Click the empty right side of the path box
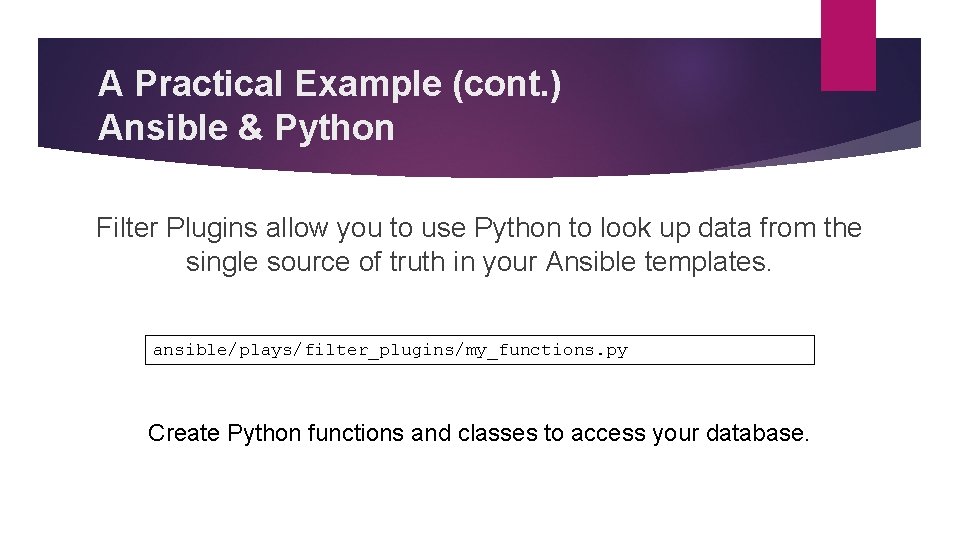The image size is (960, 540). 720,350
